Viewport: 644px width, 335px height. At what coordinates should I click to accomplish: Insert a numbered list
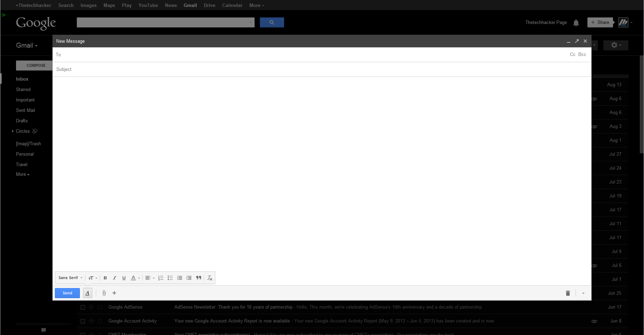160,278
